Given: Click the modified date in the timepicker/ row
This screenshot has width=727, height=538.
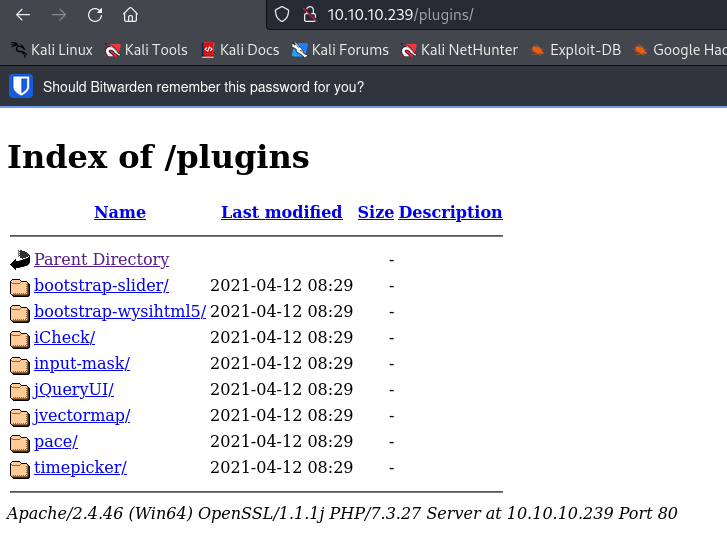Looking at the screenshot, I should point(281,467).
